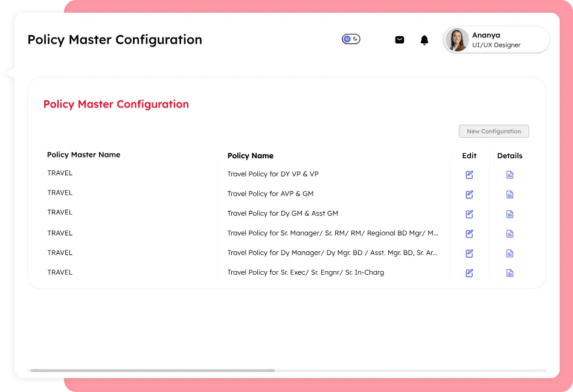This screenshot has height=392, width=573.
Task: Click the horizontal scrollbar at the bottom
Action: (152, 370)
